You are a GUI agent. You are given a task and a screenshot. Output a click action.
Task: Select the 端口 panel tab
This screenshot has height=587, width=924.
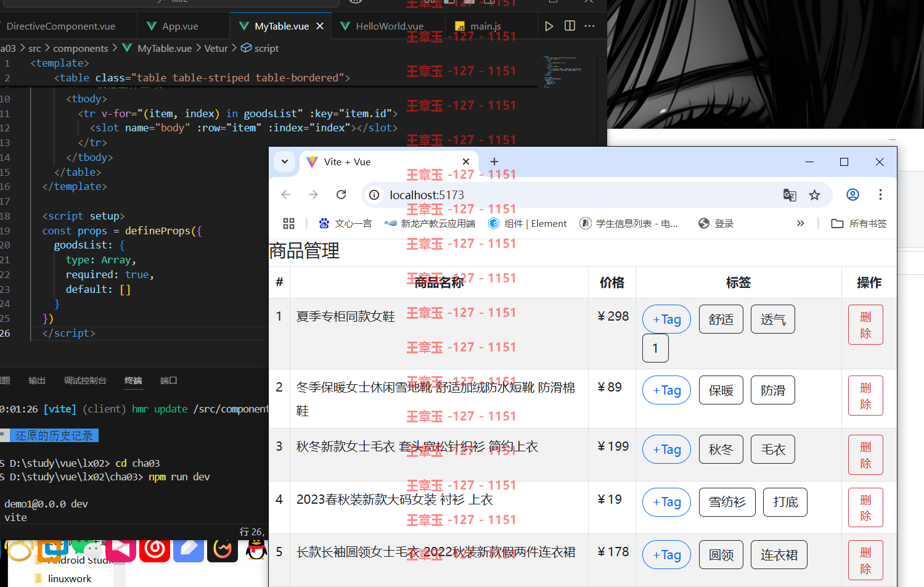[169, 380]
